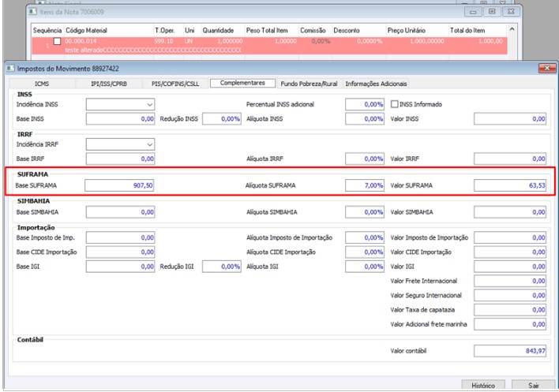This screenshot has height=392, width=559.
Task: Click the Histórico button
Action: (482, 385)
